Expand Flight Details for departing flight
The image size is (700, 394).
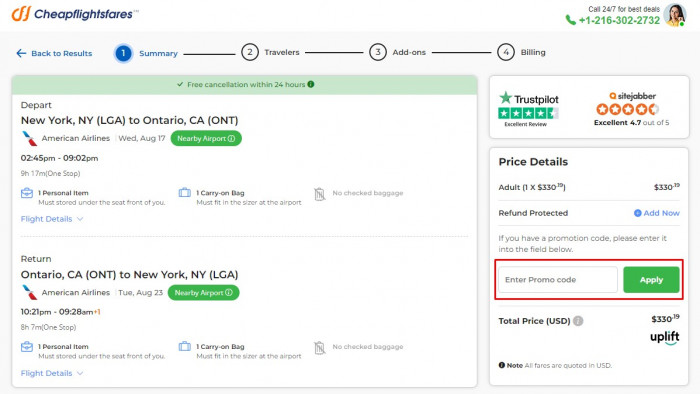pyautogui.click(x=52, y=219)
